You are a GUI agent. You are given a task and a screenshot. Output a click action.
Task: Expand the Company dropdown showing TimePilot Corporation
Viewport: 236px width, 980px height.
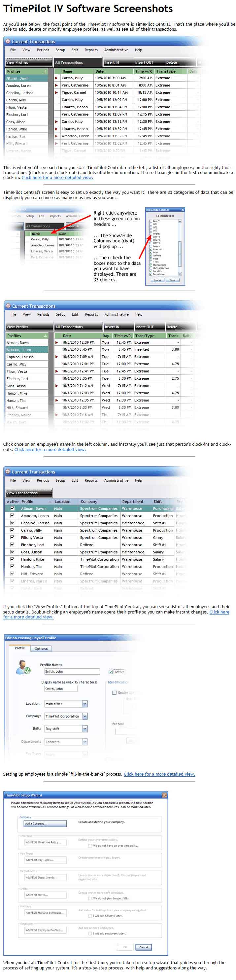pyautogui.click(x=85, y=717)
